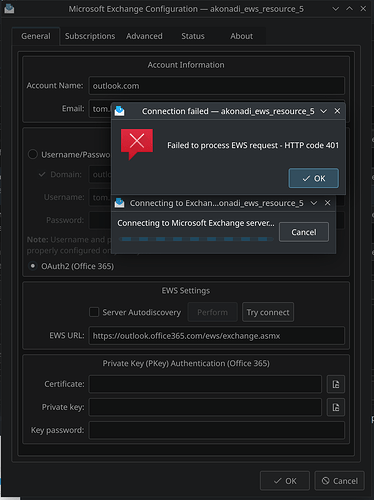
Task: Close the Connecting to Exchange dialog
Action: pos(328,203)
